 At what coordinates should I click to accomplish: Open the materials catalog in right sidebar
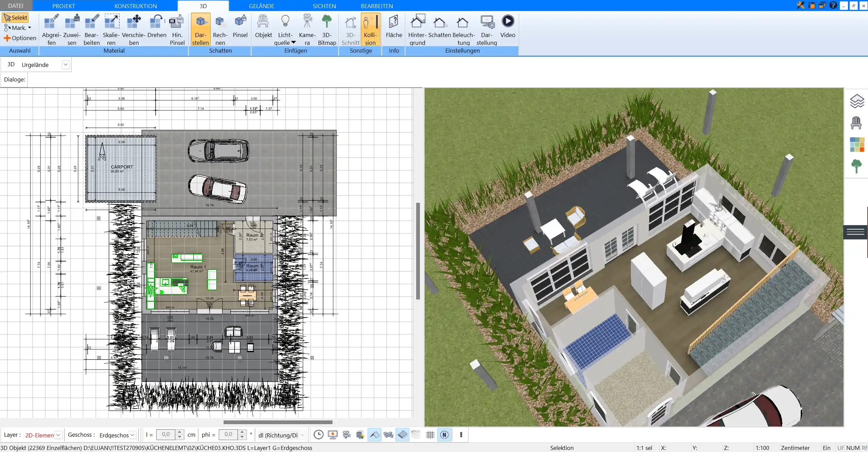click(857, 145)
